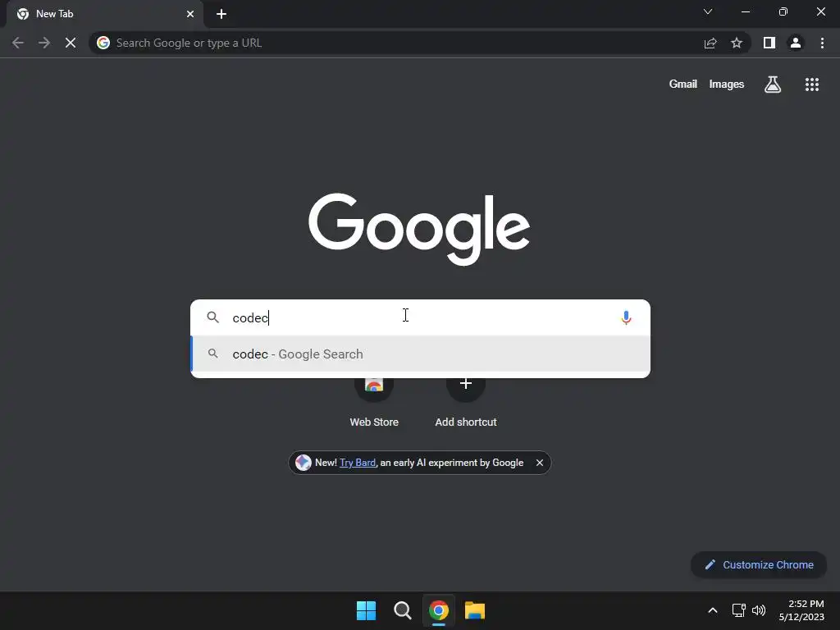
Task: Click the Google logo
Action: point(419,230)
